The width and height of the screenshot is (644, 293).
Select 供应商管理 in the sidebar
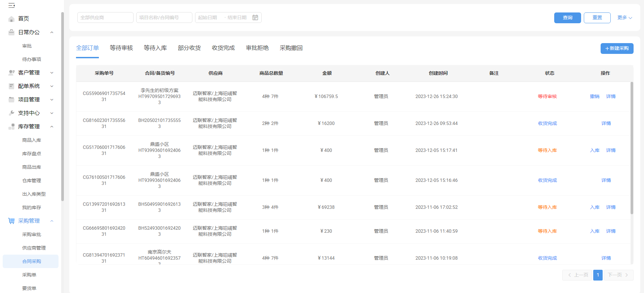(x=34, y=248)
